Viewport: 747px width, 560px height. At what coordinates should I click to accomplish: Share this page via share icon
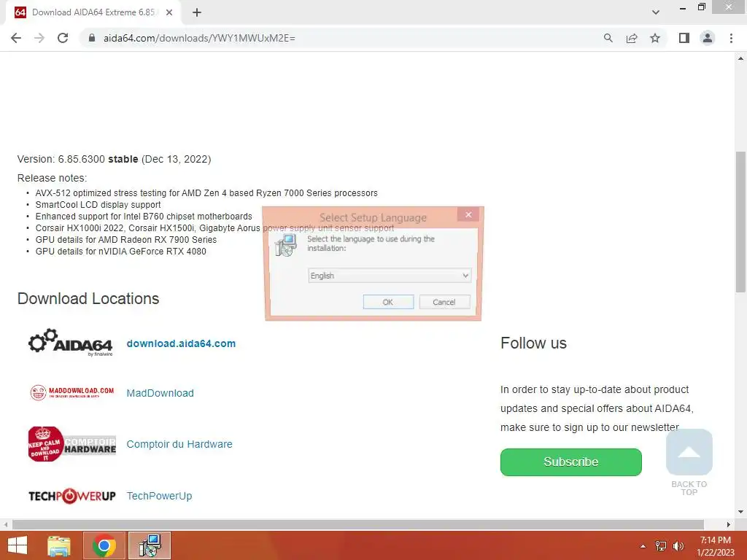coord(632,38)
